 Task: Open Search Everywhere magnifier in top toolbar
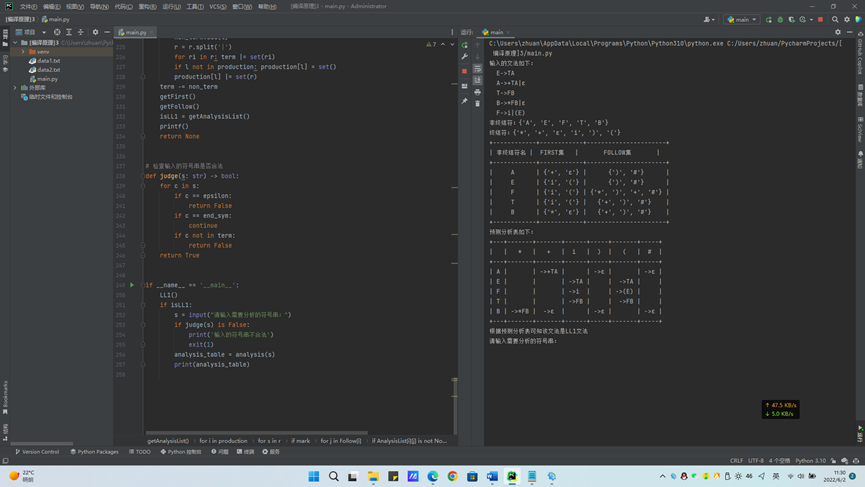[x=835, y=19]
